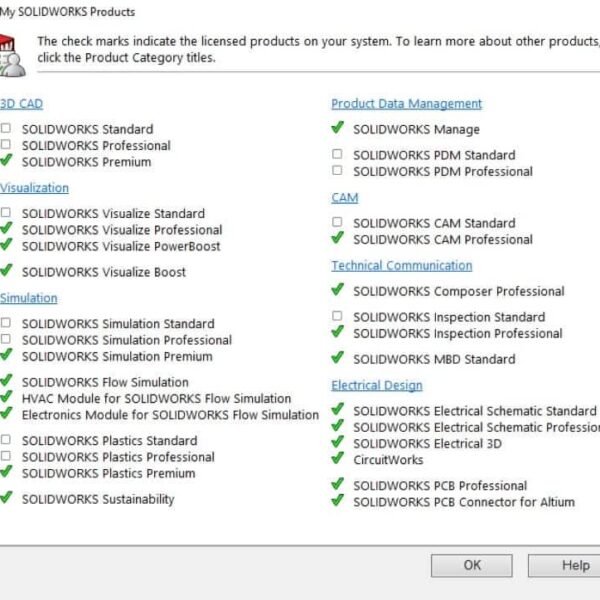Screen dimensions: 600x600
Task: Click the Help button
Action: point(575,565)
